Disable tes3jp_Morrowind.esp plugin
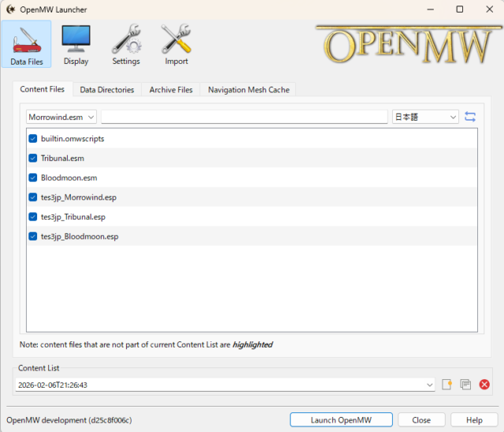Viewport: 504px width, 432px height. click(33, 197)
